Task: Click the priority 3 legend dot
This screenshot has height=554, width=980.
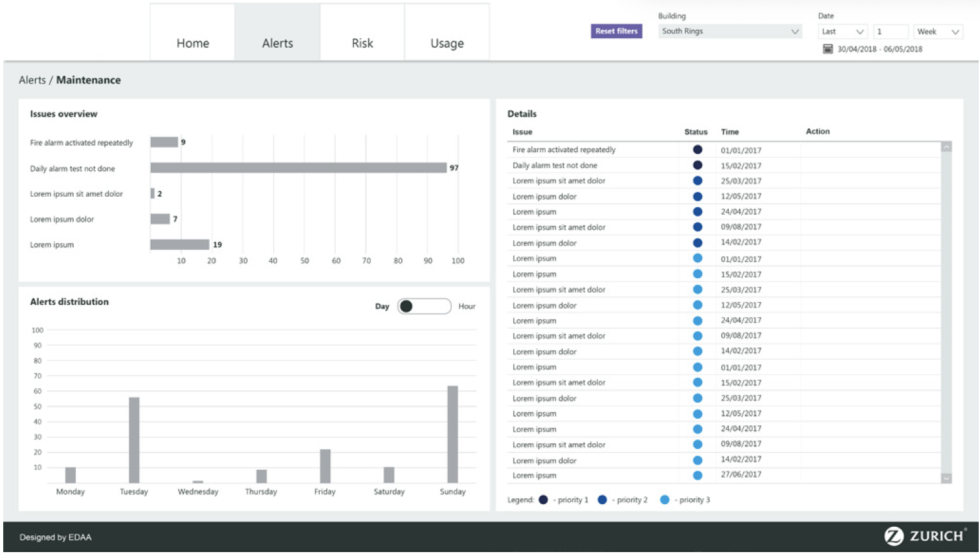Action: point(665,500)
